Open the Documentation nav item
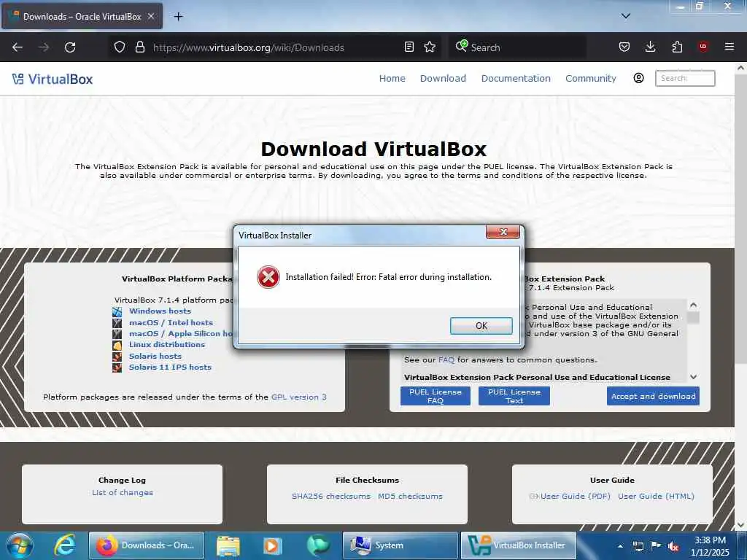The height and width of the screenshot is (560, 747). click(x=516, y=79)
